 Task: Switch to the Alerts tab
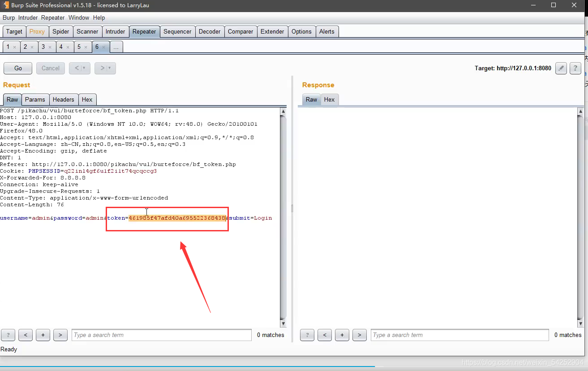click(327, 32)
